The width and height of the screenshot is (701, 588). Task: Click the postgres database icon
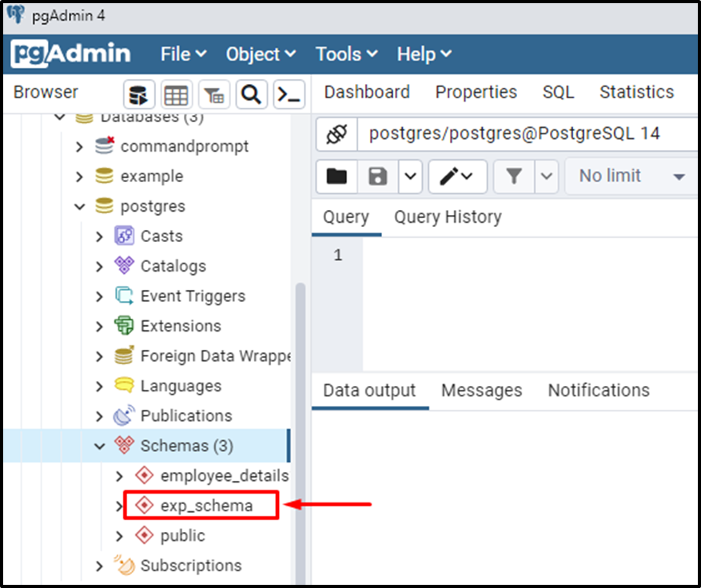[x=104, y=206]
